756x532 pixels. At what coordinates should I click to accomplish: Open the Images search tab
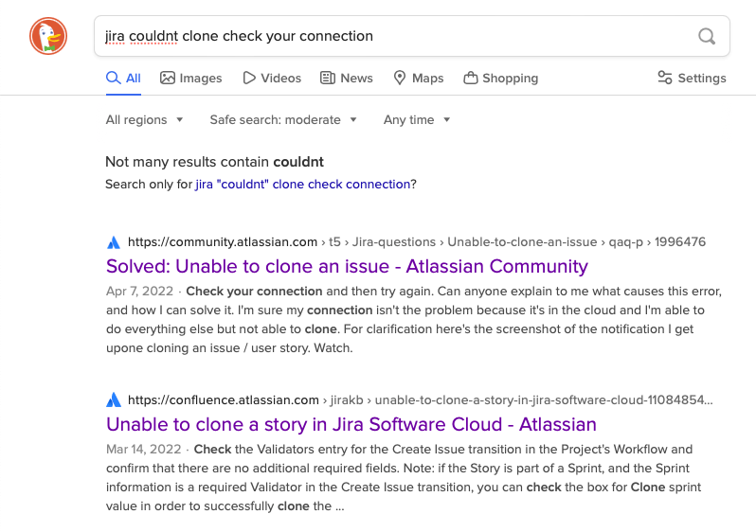190,79
